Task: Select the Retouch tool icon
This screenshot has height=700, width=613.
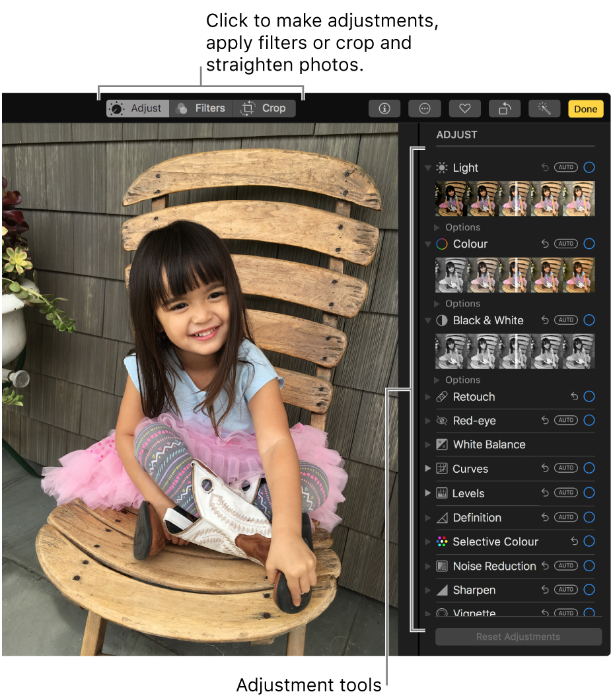Action: click(x=441, y=396)
